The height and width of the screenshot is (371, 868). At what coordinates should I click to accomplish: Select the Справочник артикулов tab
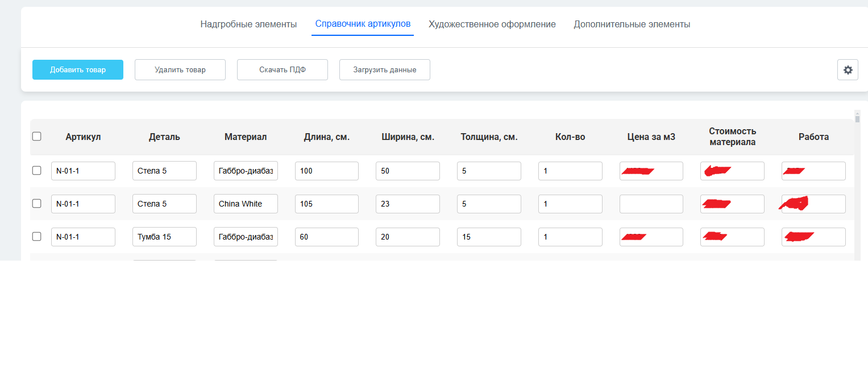(x=363, y=24)
